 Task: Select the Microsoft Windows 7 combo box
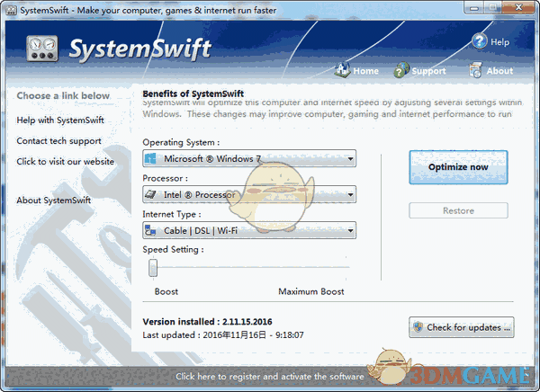click(x=249, y=158)
